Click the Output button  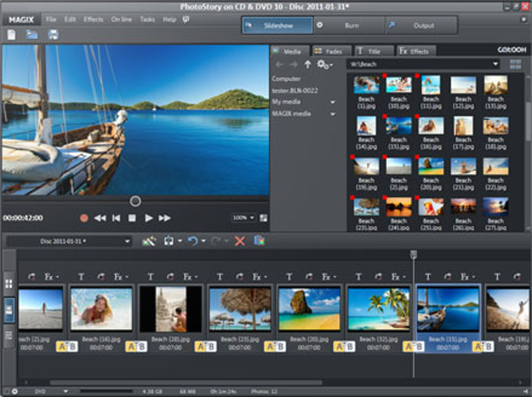[x=422, y=26]
